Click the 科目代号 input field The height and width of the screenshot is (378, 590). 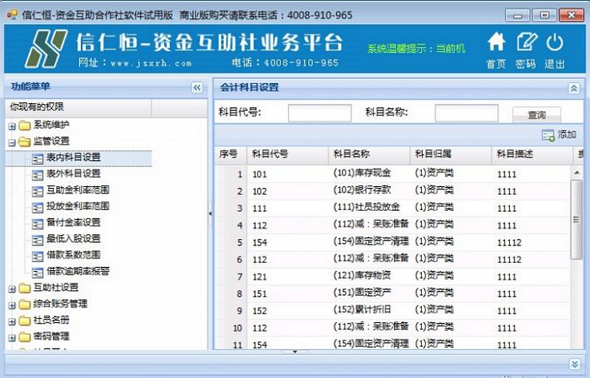tap(319, 113)
